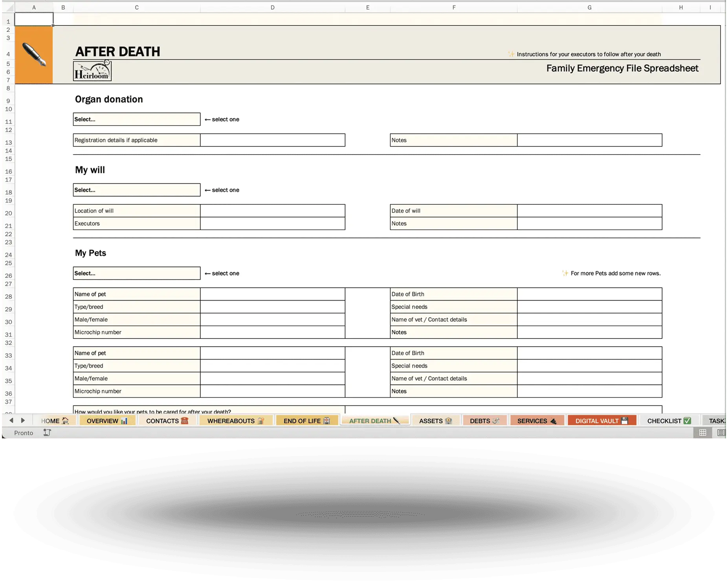Switch to the END OF LIFE tab
Screen dimensions: 728x587
(x=306, y=420)
